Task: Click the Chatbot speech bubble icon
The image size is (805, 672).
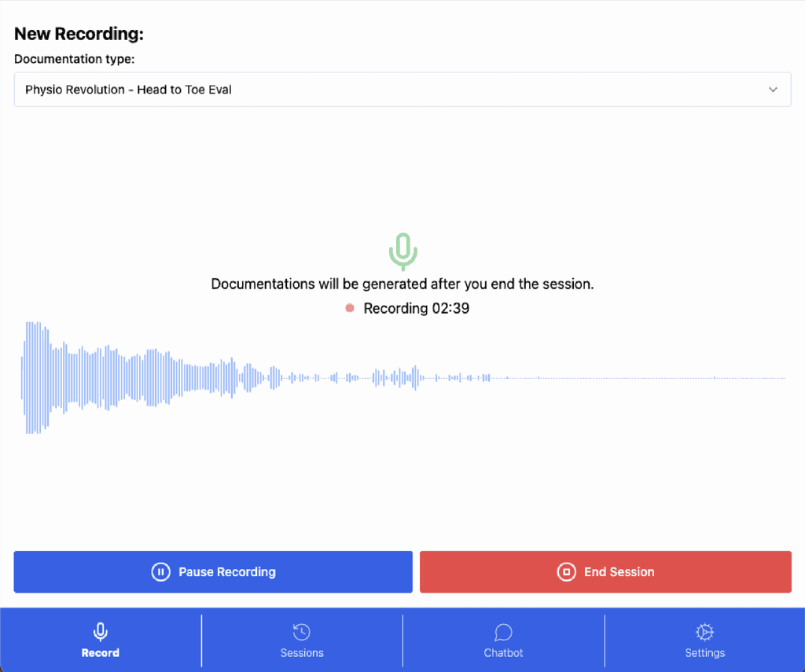Action: 502,631
